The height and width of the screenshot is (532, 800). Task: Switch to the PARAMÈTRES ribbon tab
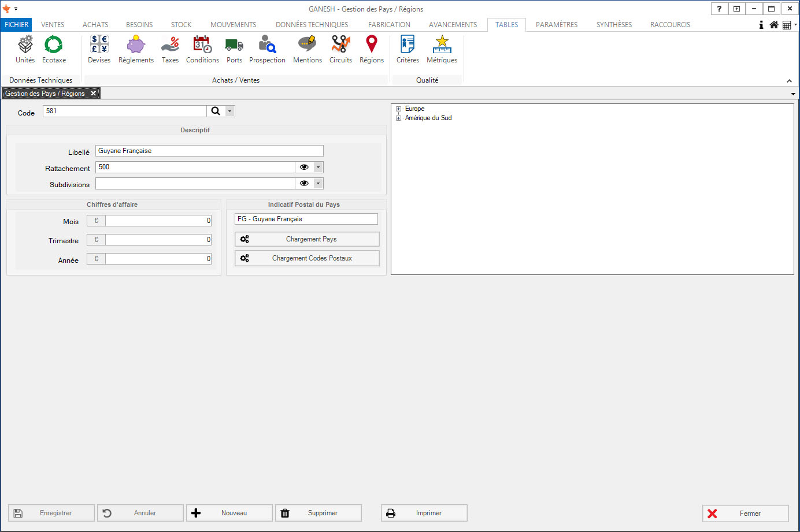pyautogui.click(x=556, y=25)
